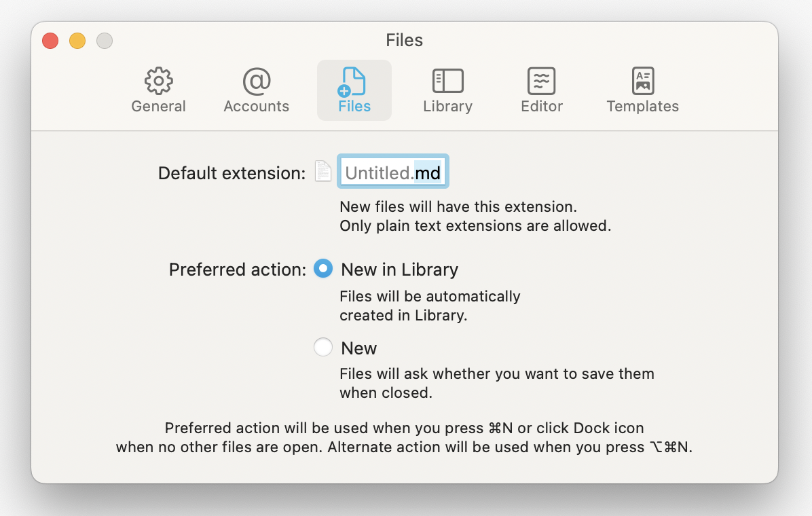Select the "New" radio button
The width and height of the screenshot is (812, 516).
click(x=323, y=348)
